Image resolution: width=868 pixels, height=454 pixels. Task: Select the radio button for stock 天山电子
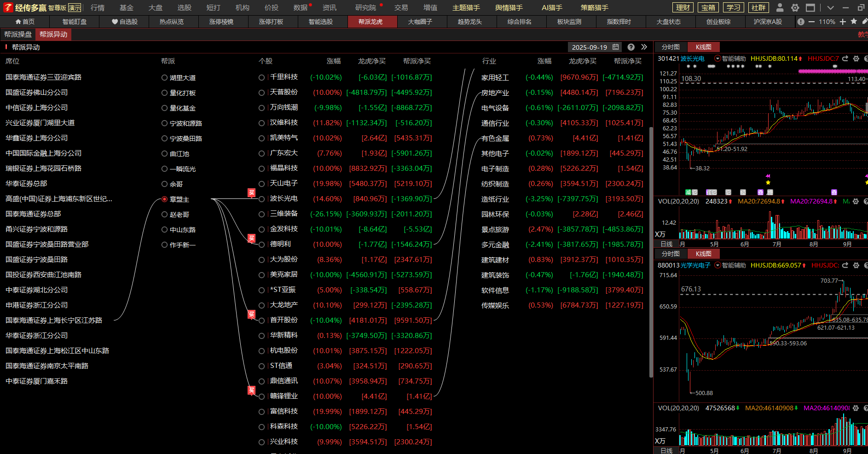pyautogui.click(x=261, y=184)
